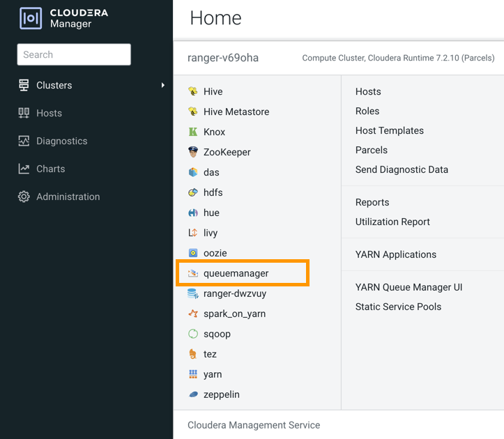The height and width of the screenshot is (439, 504).
Task: Go to the Charts section
Action: click(x=50, y=169)
